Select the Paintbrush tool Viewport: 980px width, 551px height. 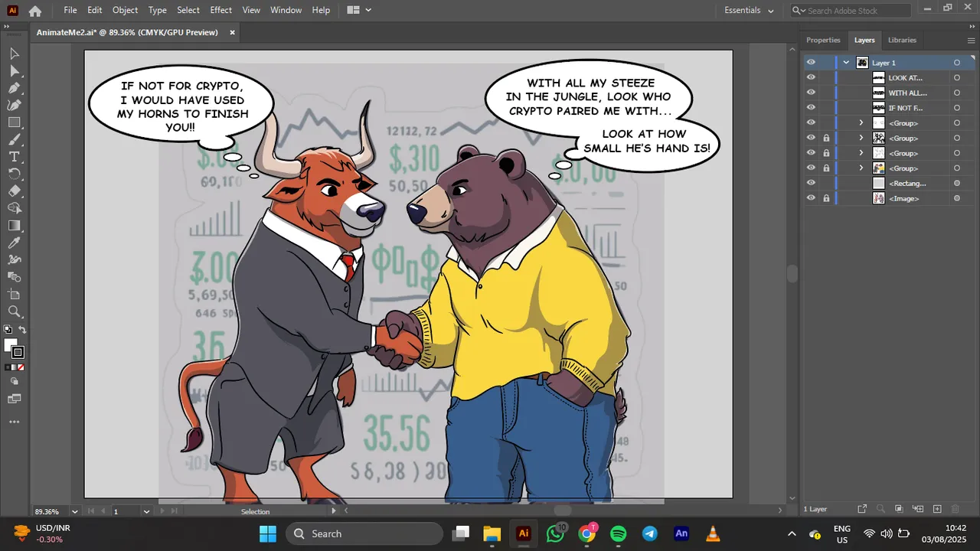point(14,139)
